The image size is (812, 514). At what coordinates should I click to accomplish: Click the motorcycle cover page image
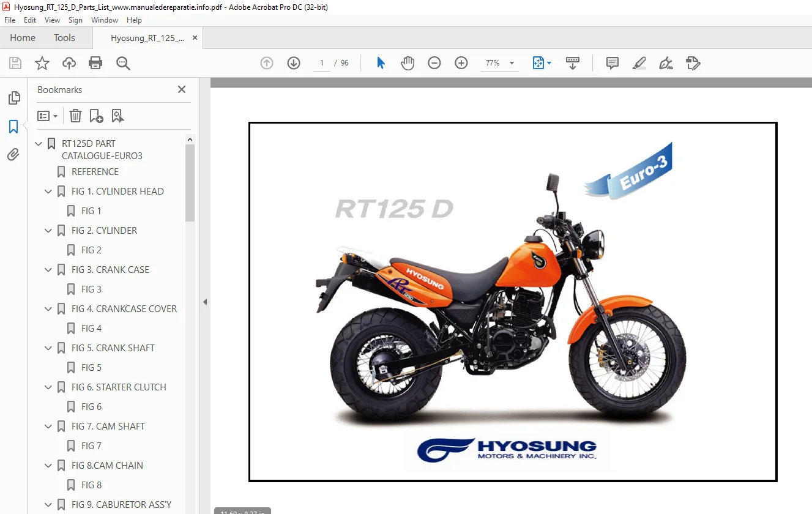coord(513,302)
